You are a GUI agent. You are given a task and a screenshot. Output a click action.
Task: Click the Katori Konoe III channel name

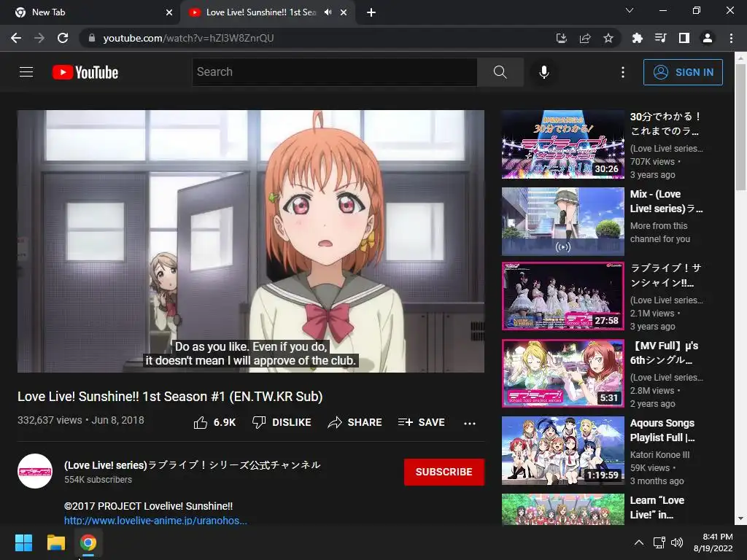click(x=659, y=455)
